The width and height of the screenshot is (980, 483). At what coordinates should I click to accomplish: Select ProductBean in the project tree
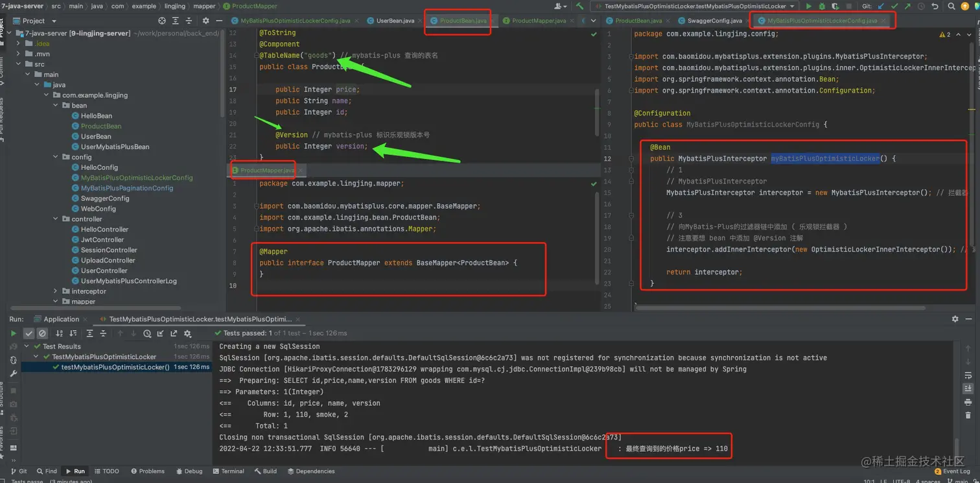coord(100,126)
